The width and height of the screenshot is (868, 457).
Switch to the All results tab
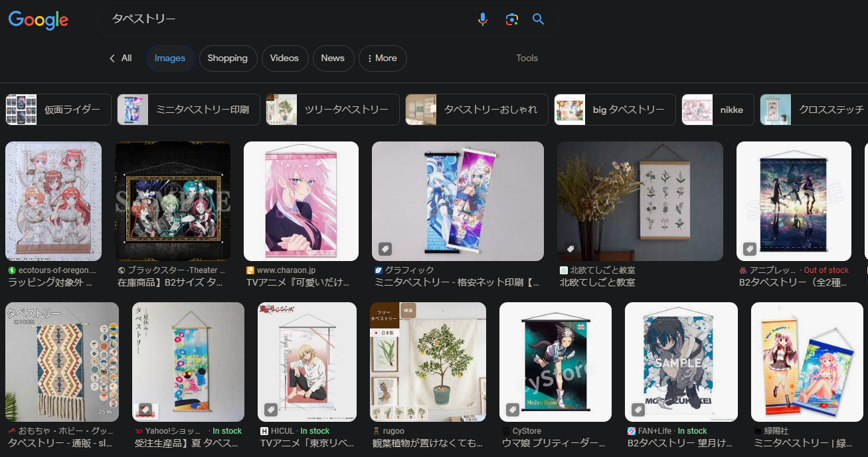[x=126, y=58]
